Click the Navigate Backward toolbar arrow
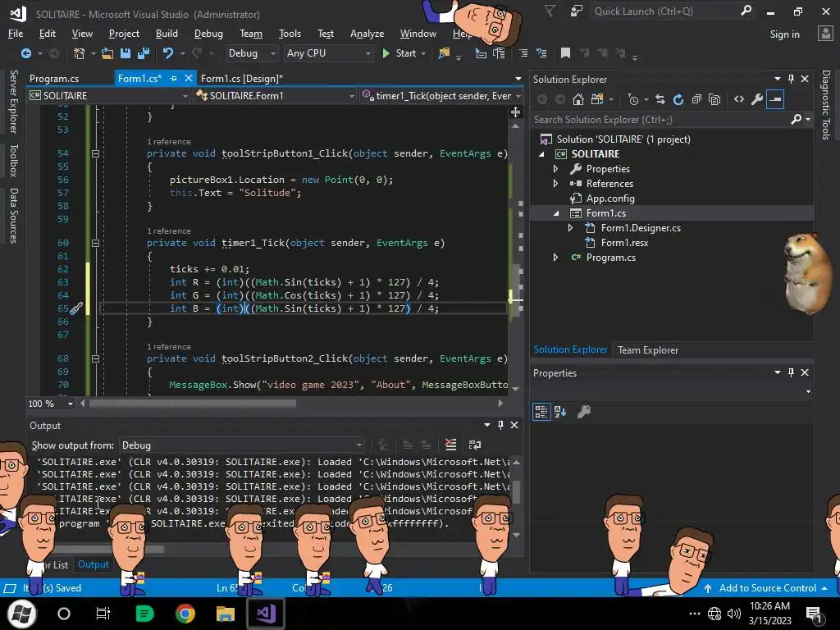This screenshot has height=630, width=840. 25,53
